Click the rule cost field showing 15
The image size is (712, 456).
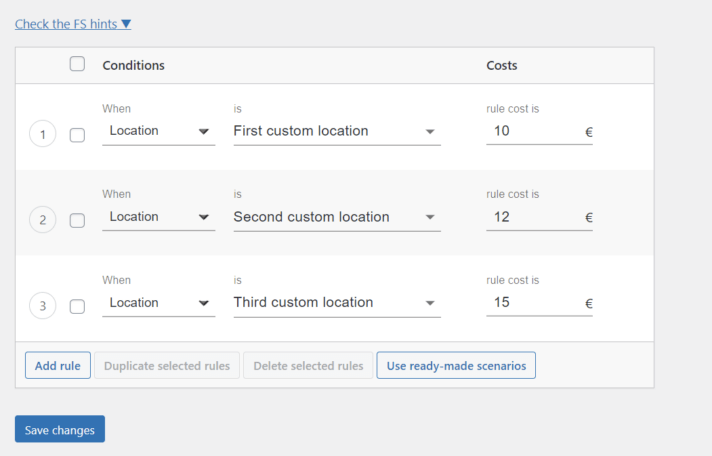click(530, 303)
